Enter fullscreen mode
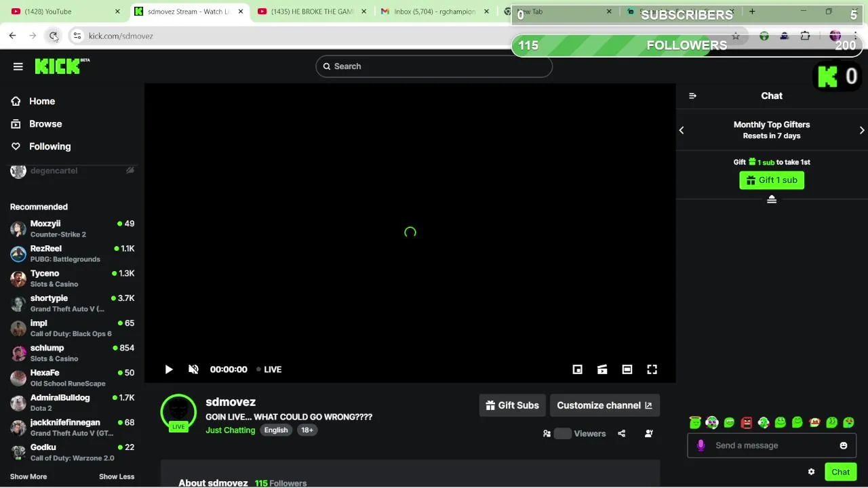 [652, 369]
